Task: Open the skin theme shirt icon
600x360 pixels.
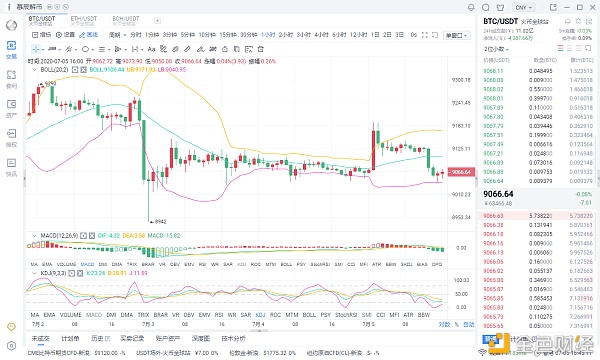Action: [x=500, y=7]
